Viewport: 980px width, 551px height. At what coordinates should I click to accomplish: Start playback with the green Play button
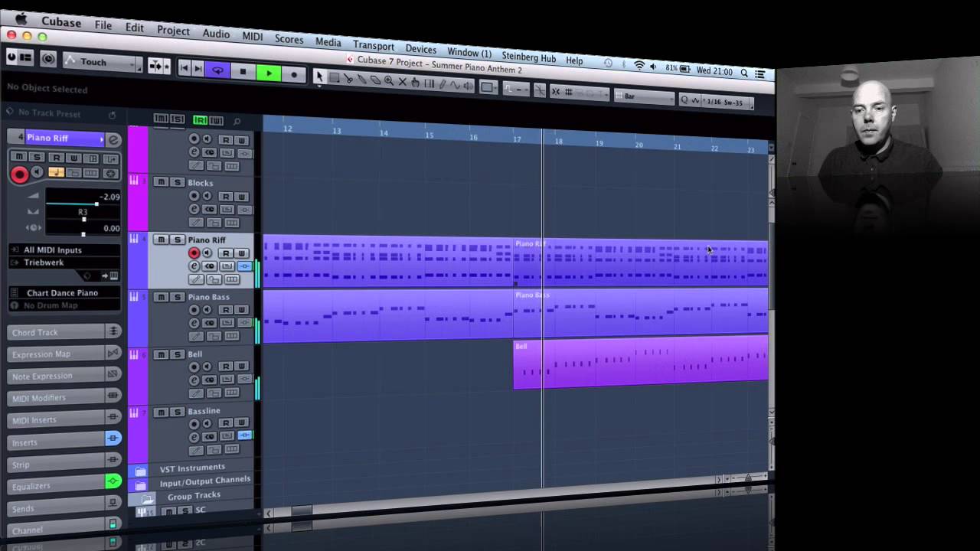pyautogui.click(x=268, y=73)
